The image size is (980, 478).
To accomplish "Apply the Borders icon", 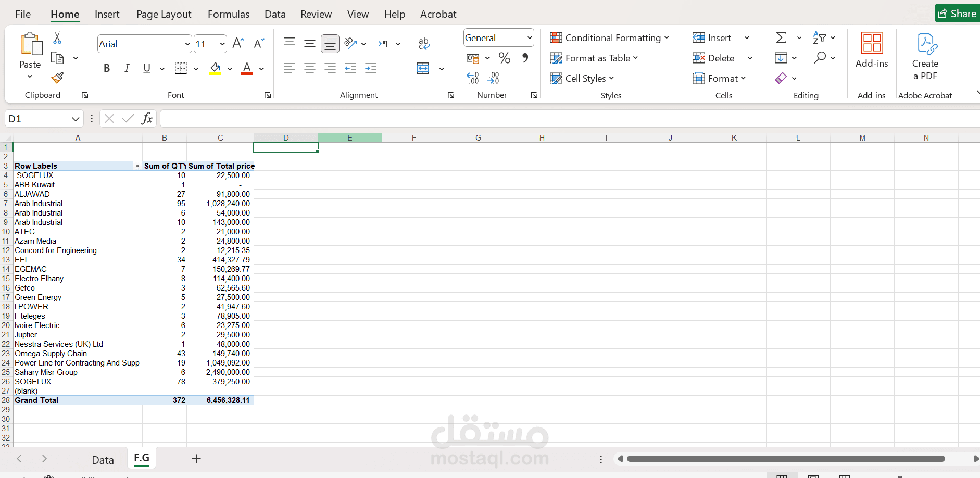I will coord(181,68).
